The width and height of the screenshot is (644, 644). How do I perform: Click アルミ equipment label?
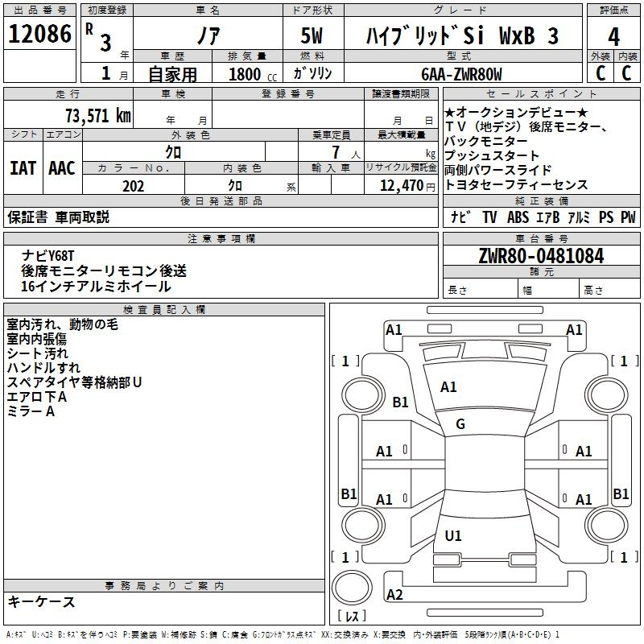point(578,217)
